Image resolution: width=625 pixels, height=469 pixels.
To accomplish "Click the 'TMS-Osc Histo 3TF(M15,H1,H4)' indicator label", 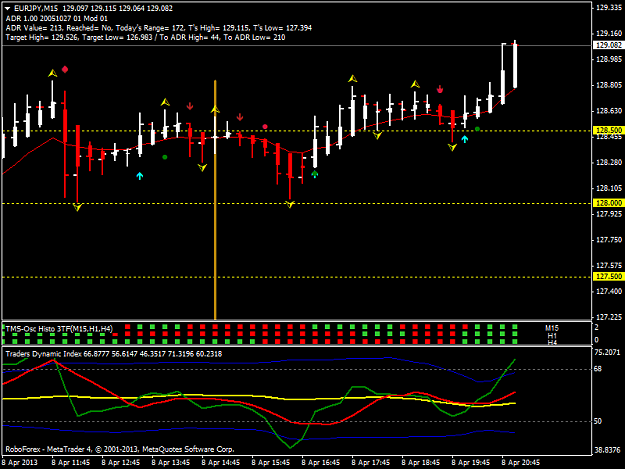I will (59, 329).
